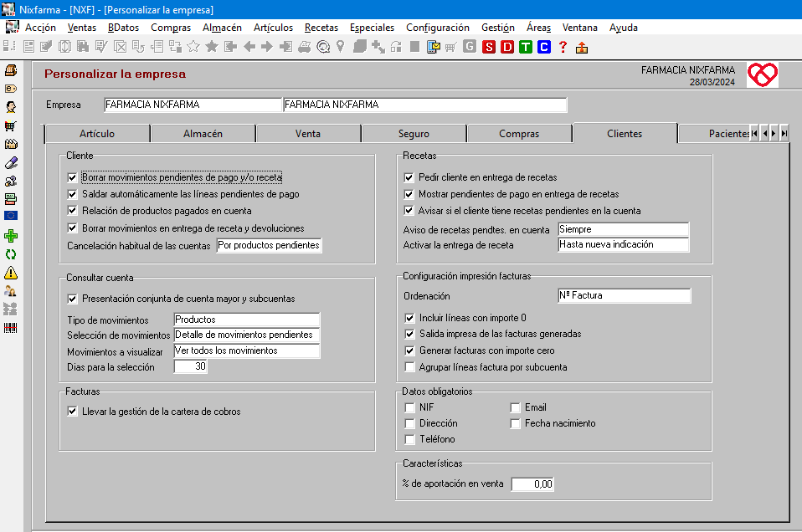The height and width of the screenshot is (532, 802).
Task: Click the tab scroll-to-first arrow button
Action: coord(754,133)
